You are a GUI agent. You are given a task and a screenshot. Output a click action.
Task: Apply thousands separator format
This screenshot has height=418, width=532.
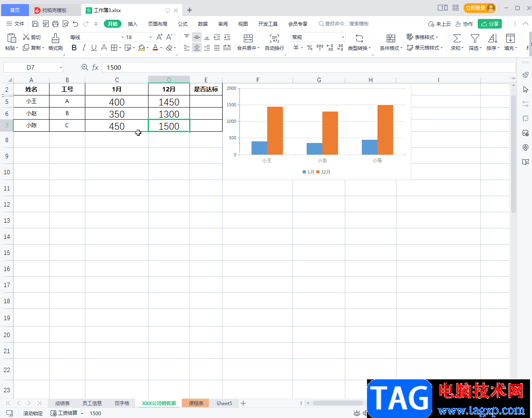coord(320,48)
